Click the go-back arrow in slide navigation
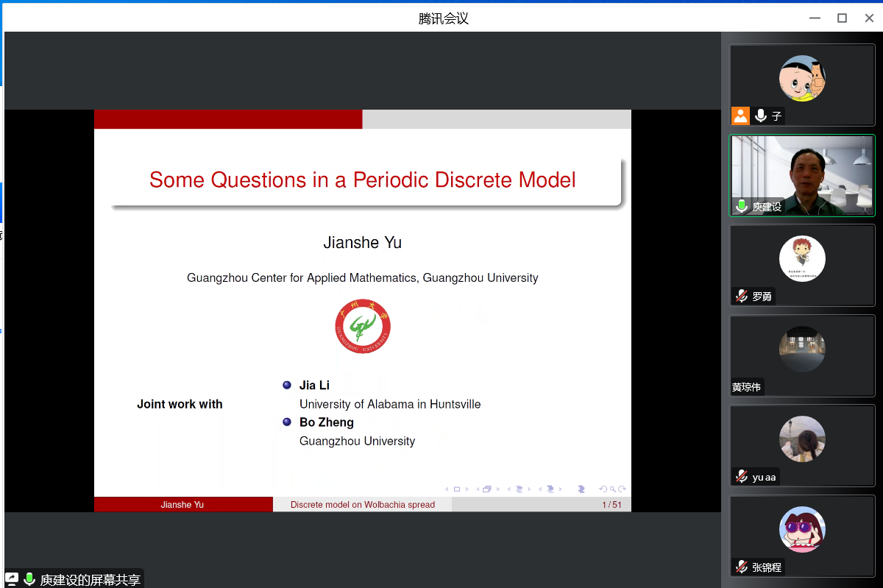883x588 pixels. 603,489
